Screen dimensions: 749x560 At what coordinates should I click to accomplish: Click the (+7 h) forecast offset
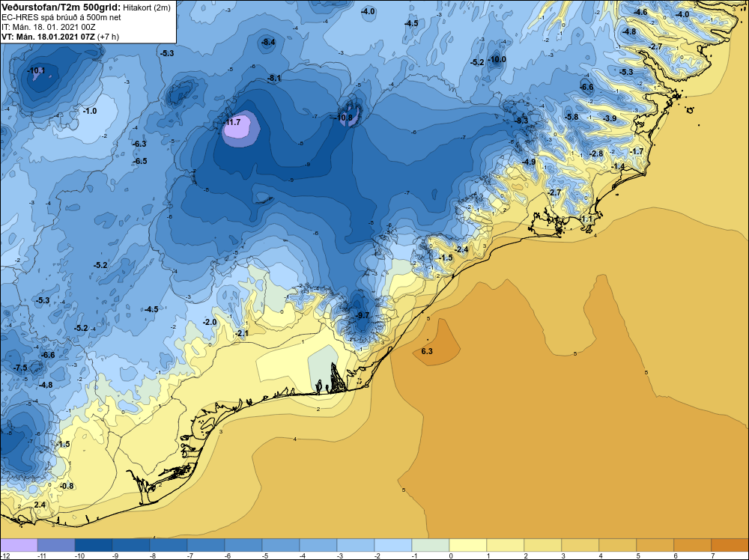[108, 37]
